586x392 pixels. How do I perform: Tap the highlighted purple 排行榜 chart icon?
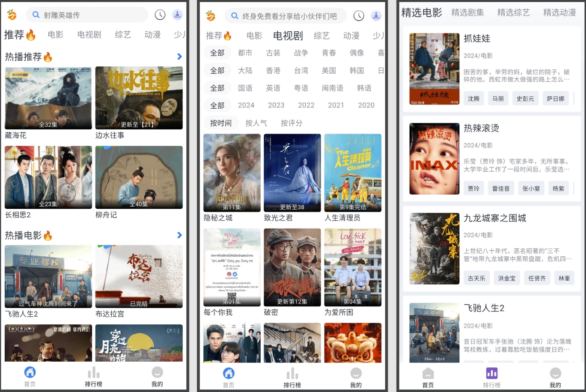[491, 373]
